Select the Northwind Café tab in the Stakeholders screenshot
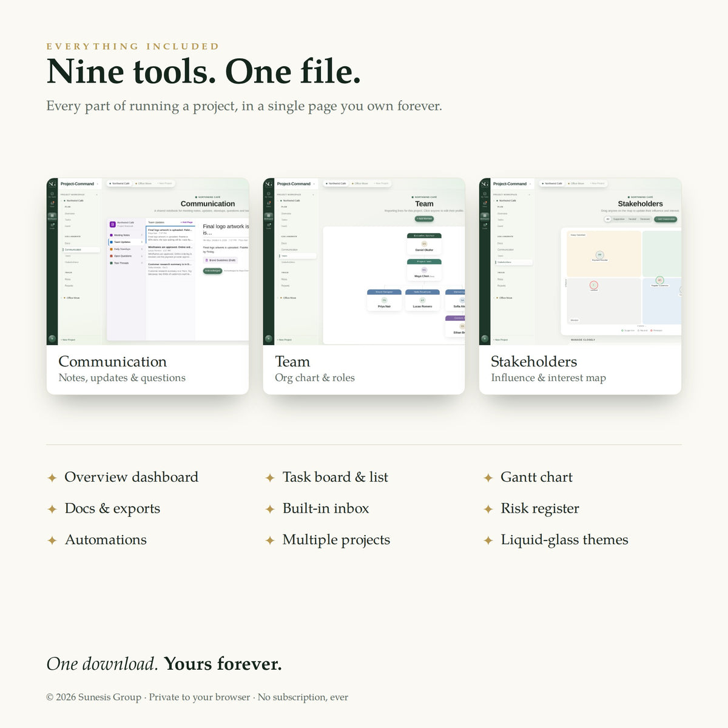This screenshot has height=728, width=728. [552, 183]
